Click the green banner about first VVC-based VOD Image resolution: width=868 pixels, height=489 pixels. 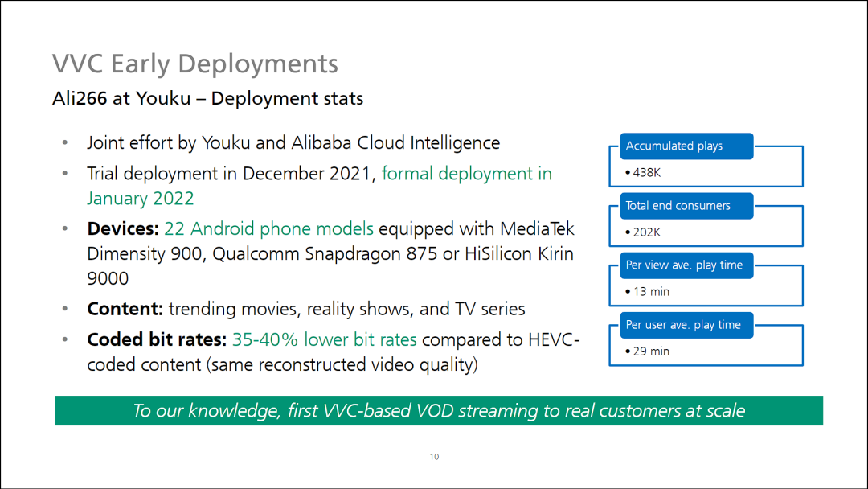point(439,410)
